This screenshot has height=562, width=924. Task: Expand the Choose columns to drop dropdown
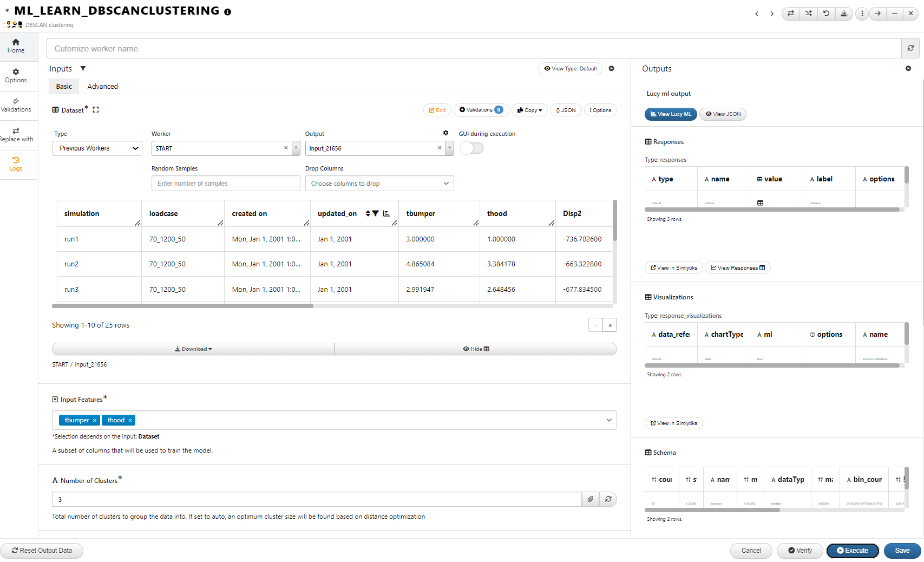click(x=379, y=184)
